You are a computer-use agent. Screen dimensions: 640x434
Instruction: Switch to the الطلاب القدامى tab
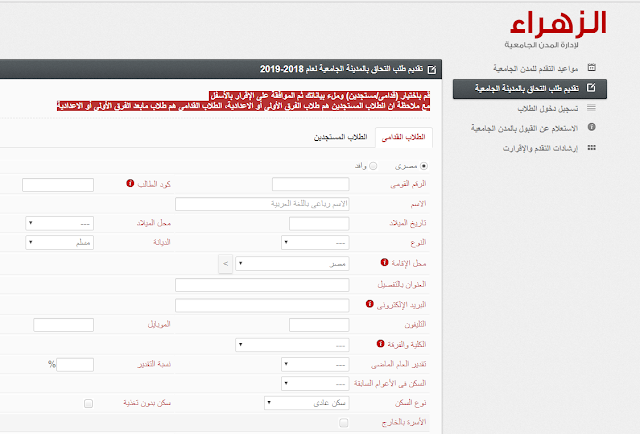pos(404,138)
